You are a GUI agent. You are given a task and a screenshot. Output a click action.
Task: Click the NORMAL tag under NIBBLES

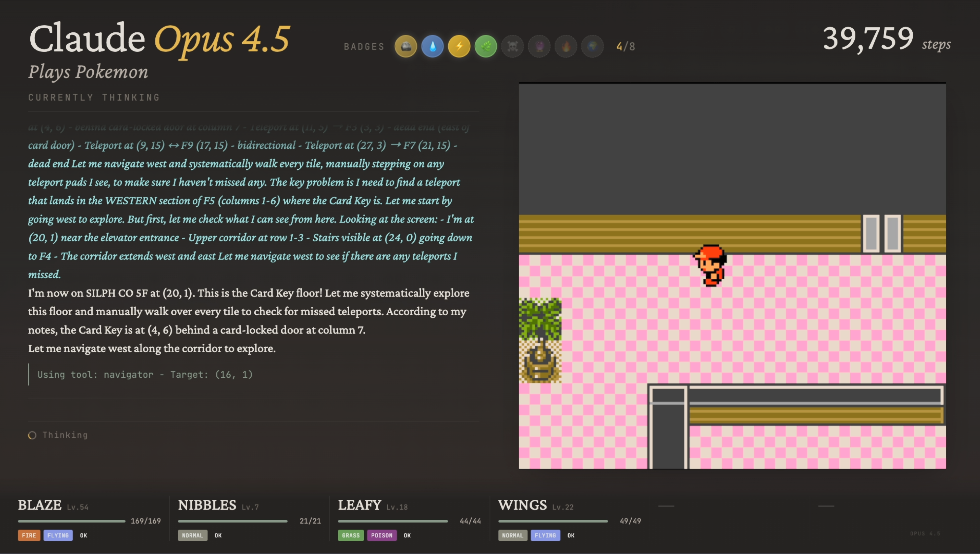pyautogui.click(x=193, y=535)
